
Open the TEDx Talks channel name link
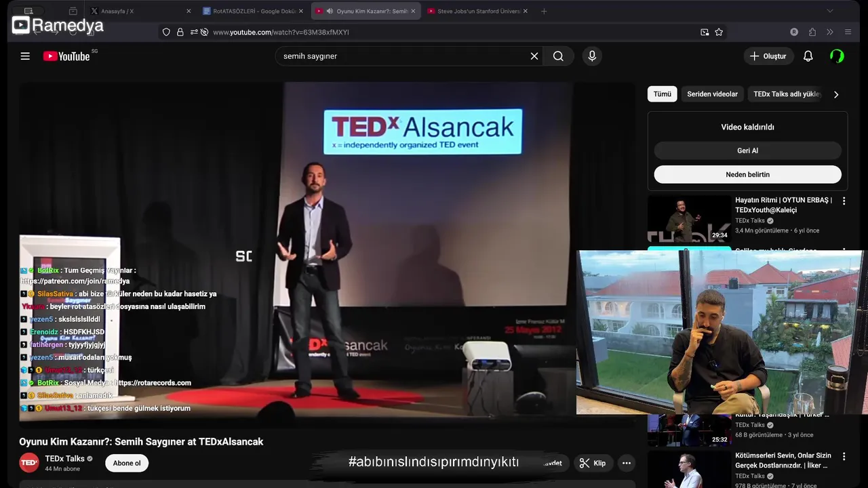(64, 459)
